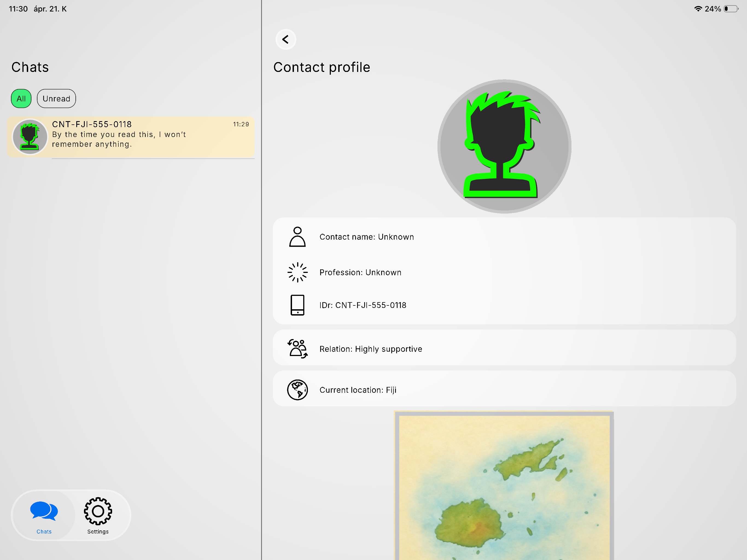The width and height of the screenshot is (747, 560).
Task: Click the globe icon next to Current location
Action: tap(297, 389)
